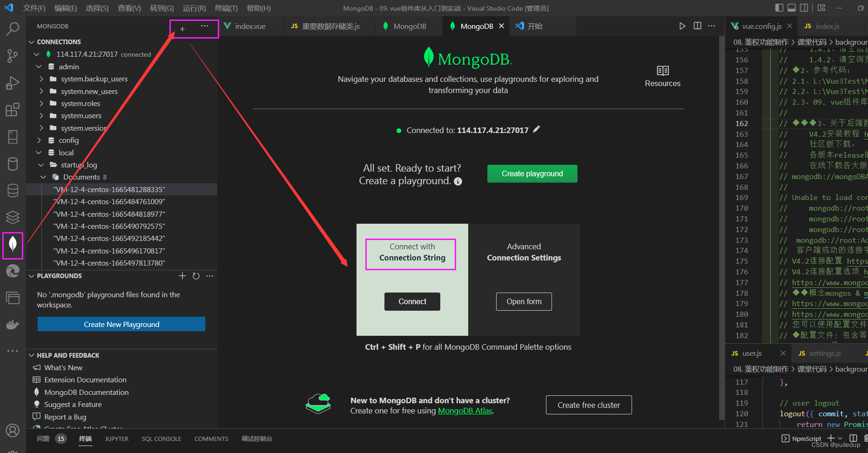Open the Run and Debug view
This screenshot has height=453, width=868.
(x=13, y=83)
